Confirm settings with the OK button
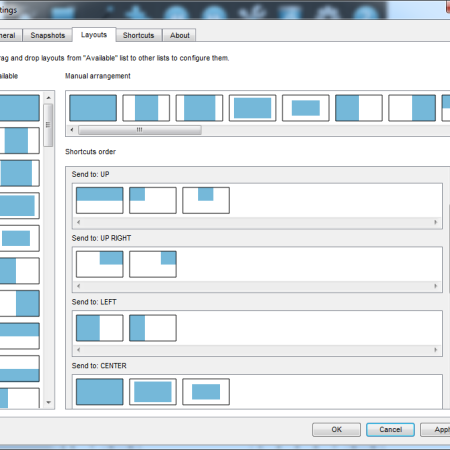The image size is (450, 450). tap(336, 430)
